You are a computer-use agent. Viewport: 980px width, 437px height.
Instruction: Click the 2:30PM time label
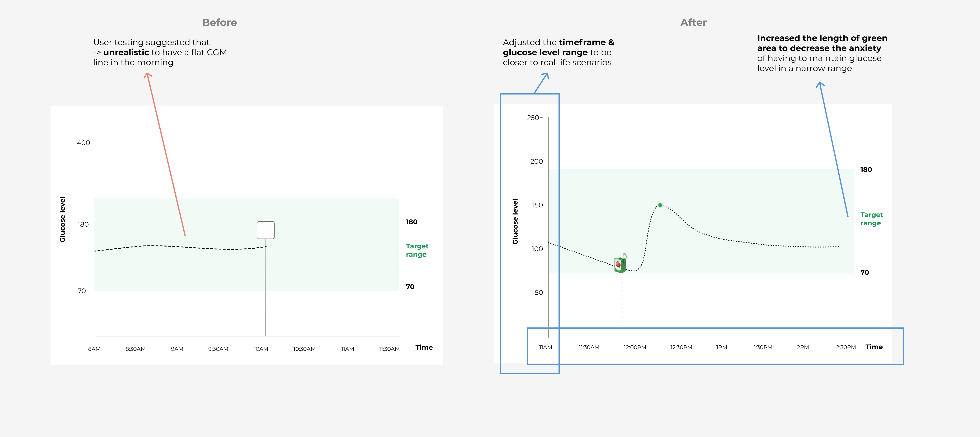tap(846, 348)
